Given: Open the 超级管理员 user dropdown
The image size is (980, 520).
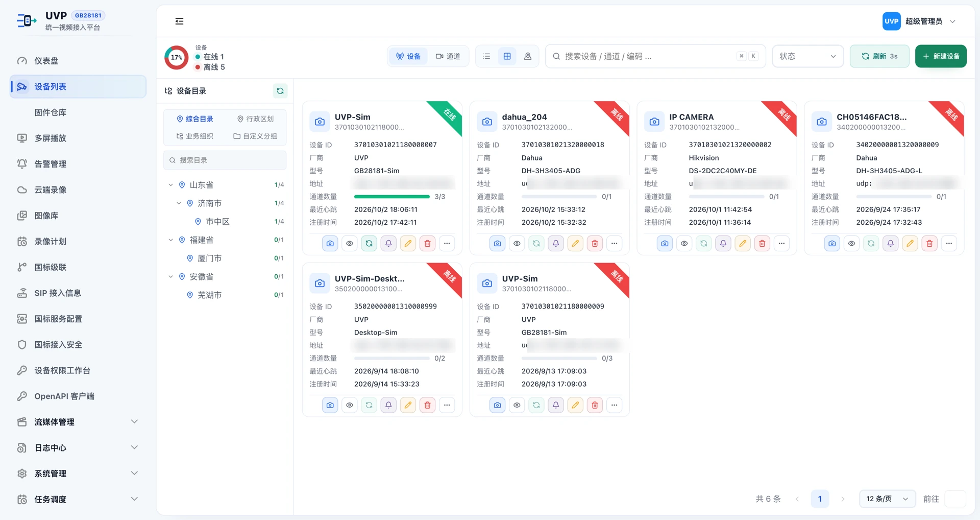Looking at the screenshot, I should 919,21.
